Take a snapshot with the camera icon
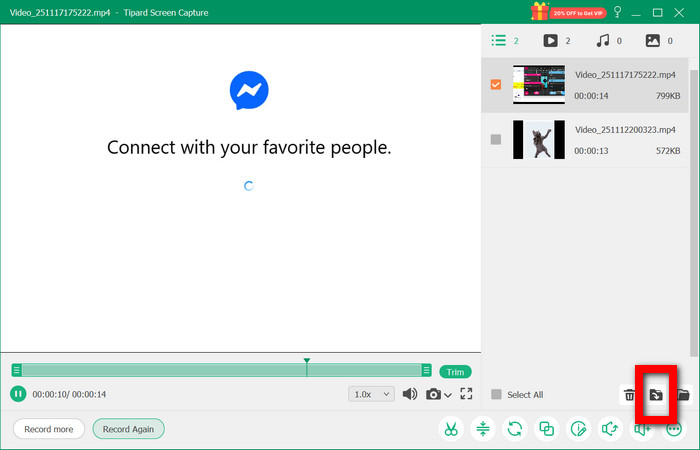This screenshot has width=700, height=450. coord(433,394)
